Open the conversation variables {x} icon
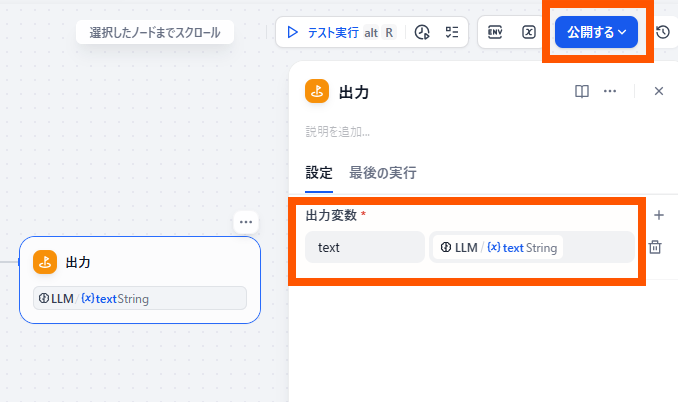The image size is (678, 402). (x=528, y=32)
